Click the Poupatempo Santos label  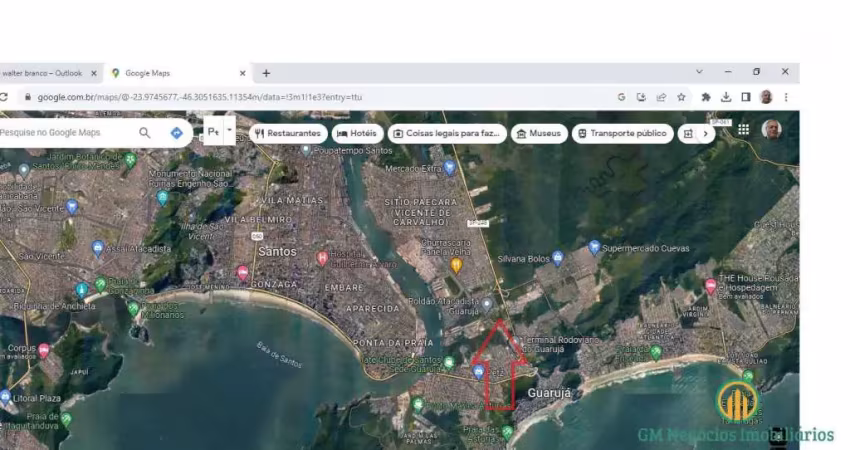[353, 151]
